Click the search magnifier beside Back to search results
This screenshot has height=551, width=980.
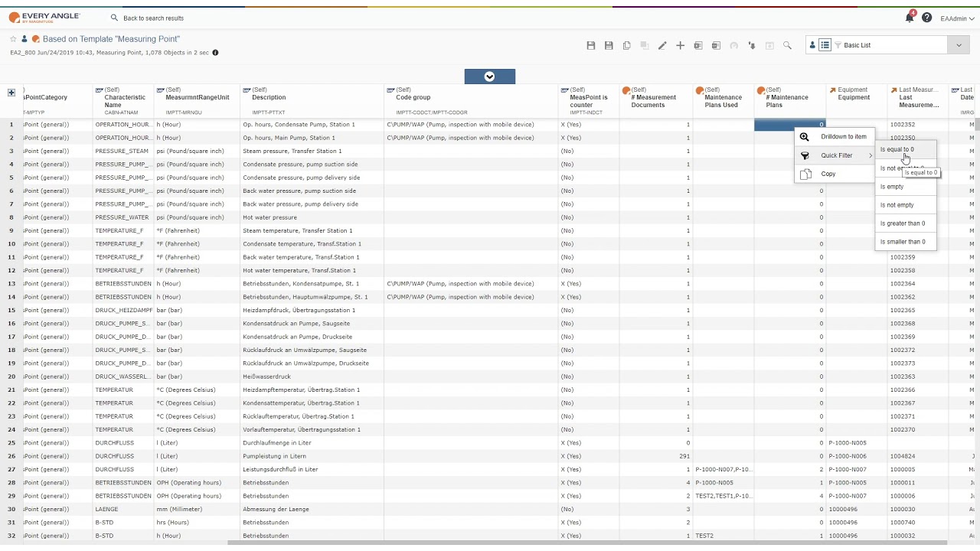click(x=114, y=18)
